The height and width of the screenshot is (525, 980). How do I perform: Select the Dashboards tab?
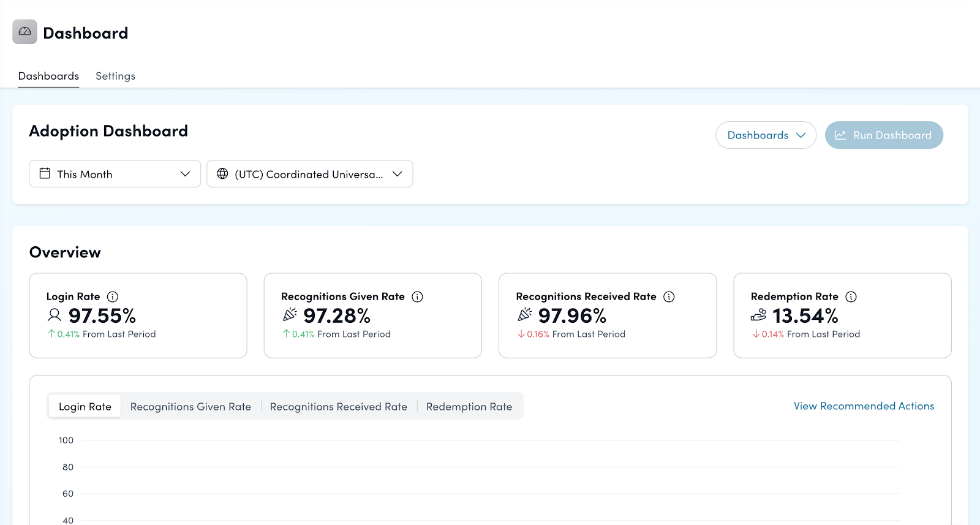click(x=48, y=76)
